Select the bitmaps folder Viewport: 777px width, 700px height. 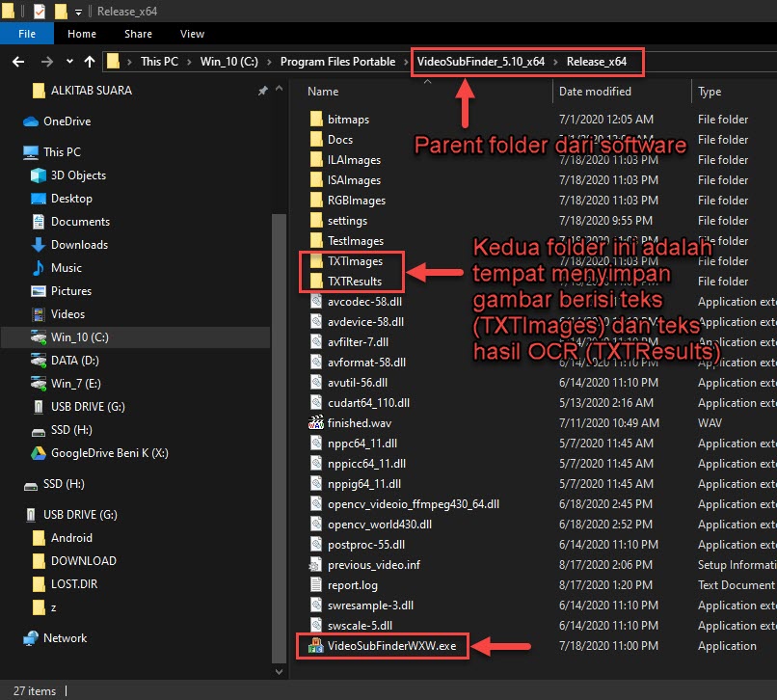(x=348, y=120)
